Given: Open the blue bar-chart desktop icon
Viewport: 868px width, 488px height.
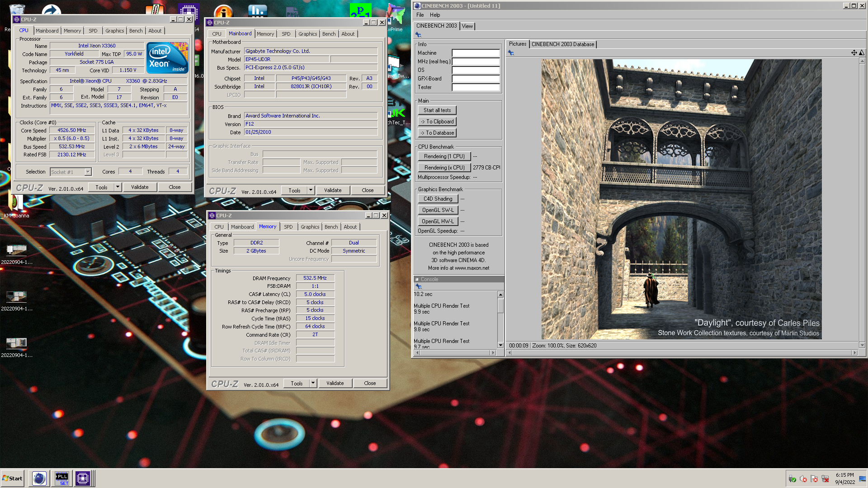Looking at the screenshot, I should tap(258, 10).
